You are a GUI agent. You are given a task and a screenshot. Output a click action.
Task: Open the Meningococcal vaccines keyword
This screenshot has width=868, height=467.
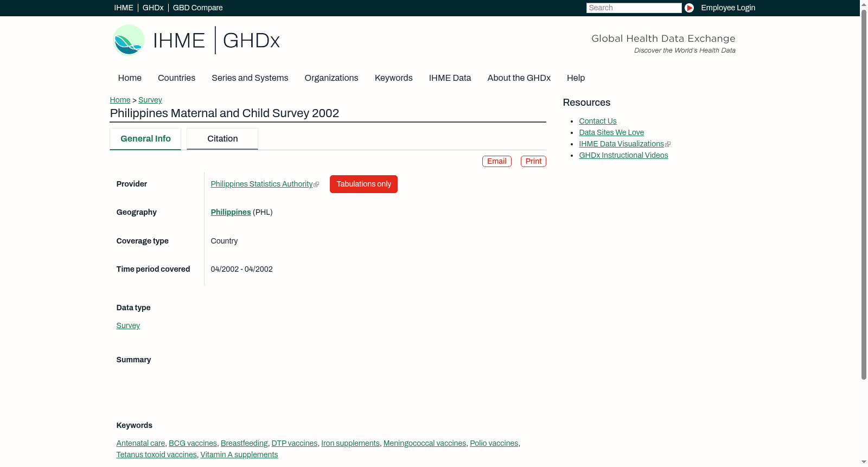point(425,443)
